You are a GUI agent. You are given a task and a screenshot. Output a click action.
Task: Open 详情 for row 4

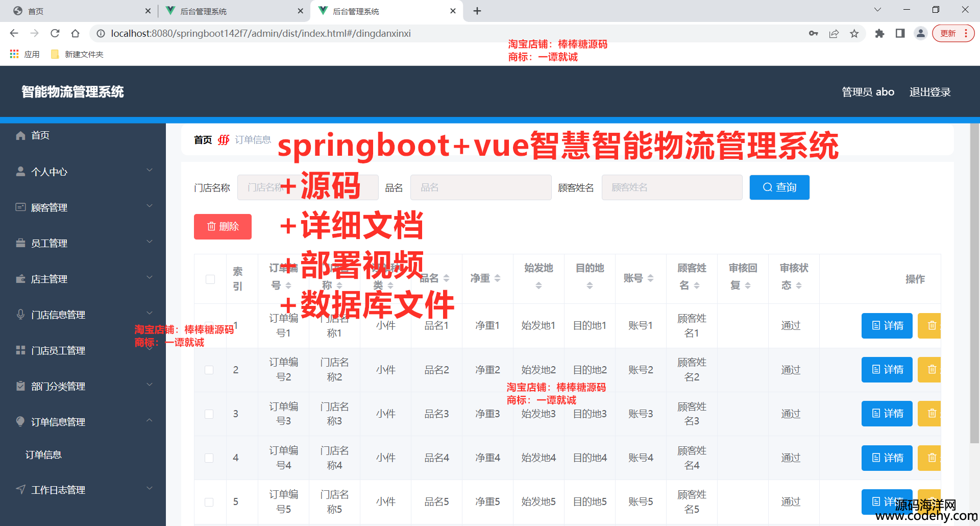pos(887,458)
